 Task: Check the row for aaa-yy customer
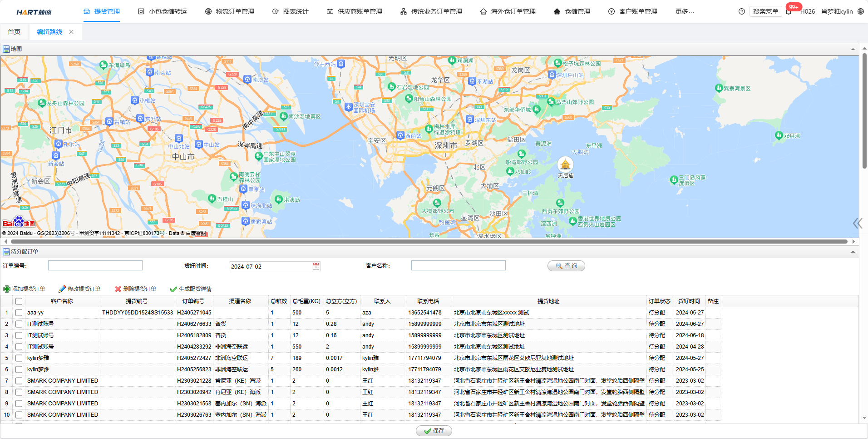click(x=19, y=313)
